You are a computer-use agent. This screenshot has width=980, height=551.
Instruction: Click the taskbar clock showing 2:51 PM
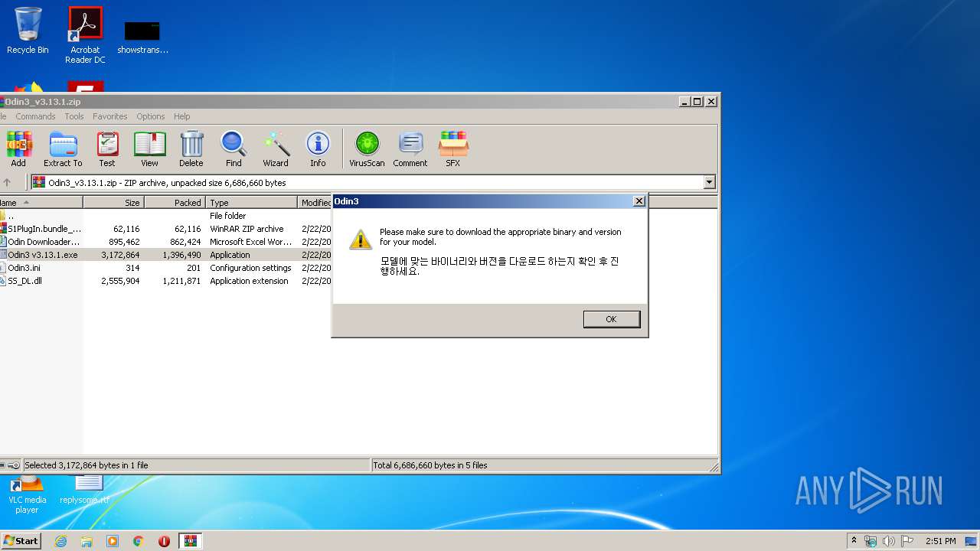pos(941,540)
